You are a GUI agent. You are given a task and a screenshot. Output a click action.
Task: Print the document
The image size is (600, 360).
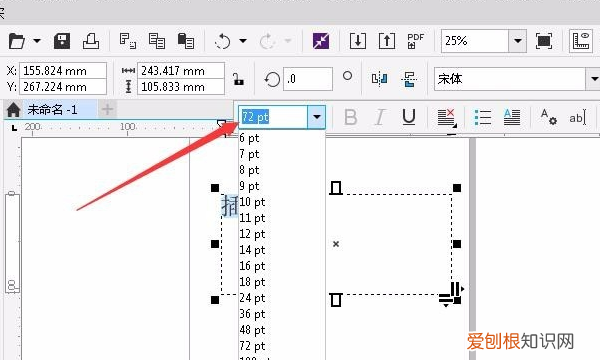pyautogui.click(x=91, y=41)
